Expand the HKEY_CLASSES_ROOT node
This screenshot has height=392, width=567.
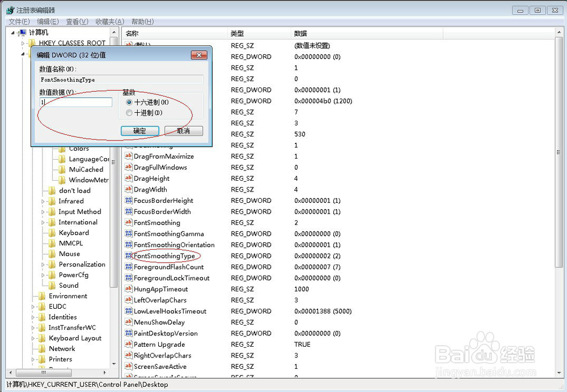click(23, 42)
